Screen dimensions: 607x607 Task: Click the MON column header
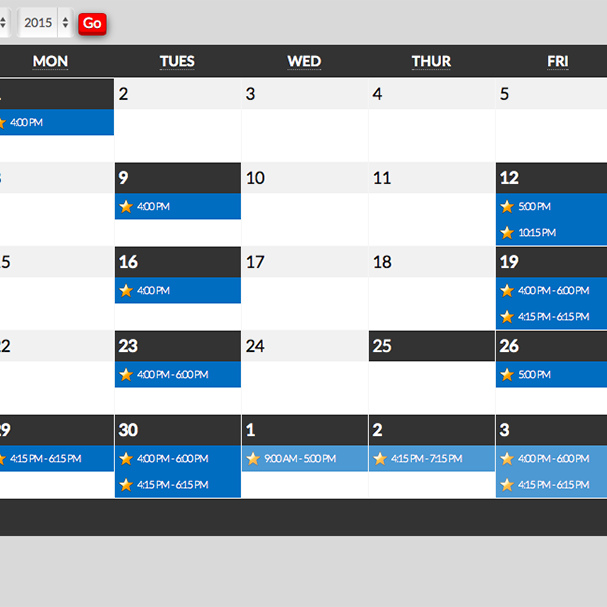click(50, 61)
